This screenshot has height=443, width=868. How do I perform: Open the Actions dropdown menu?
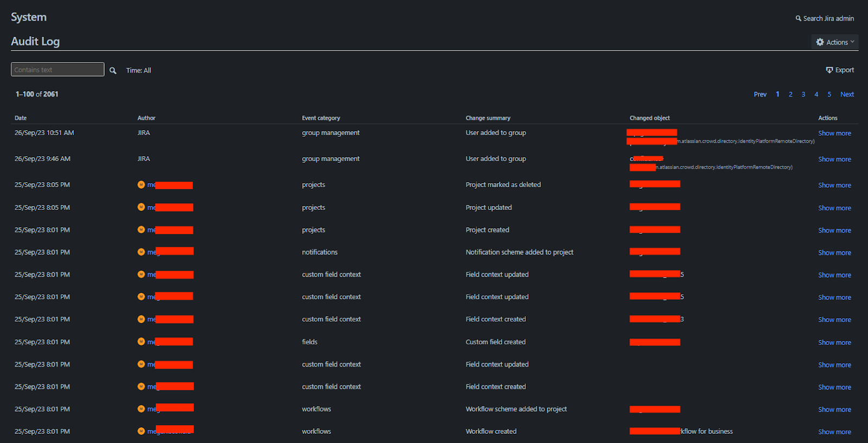coord(835,42)
